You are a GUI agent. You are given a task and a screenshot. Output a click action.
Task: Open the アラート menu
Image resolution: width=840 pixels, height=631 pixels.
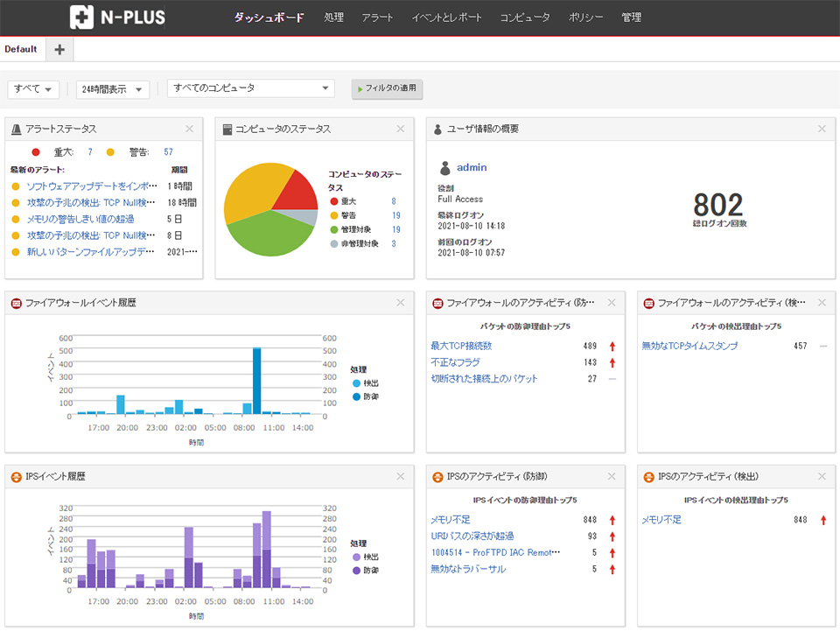click(377, 18)
